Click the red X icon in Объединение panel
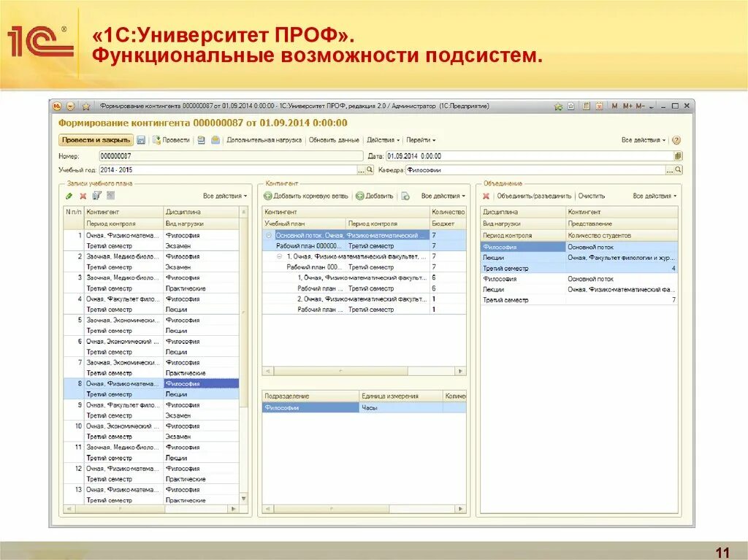 (486, 196)
